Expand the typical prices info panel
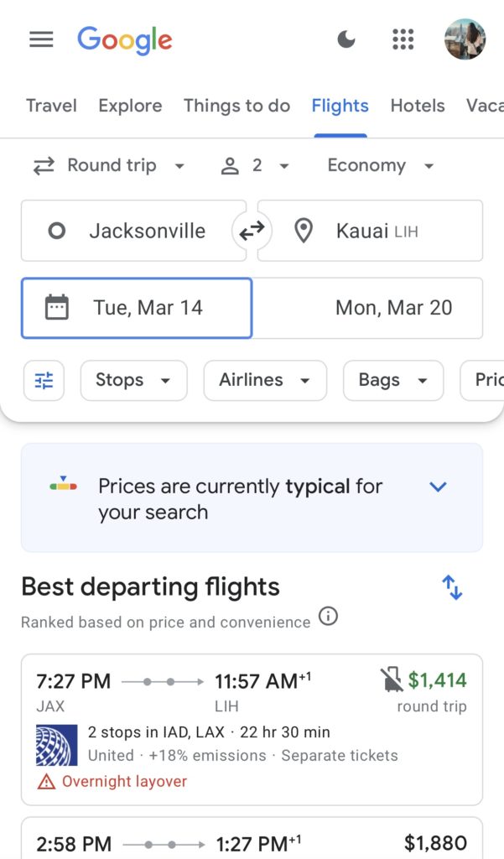The width and height of the screenshot is (504, 859). point(438,487)
